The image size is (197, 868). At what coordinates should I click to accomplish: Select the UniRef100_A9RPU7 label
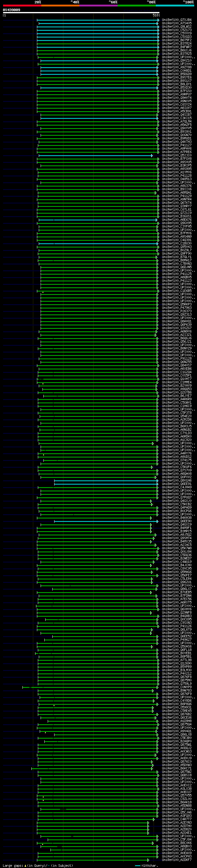177,94
